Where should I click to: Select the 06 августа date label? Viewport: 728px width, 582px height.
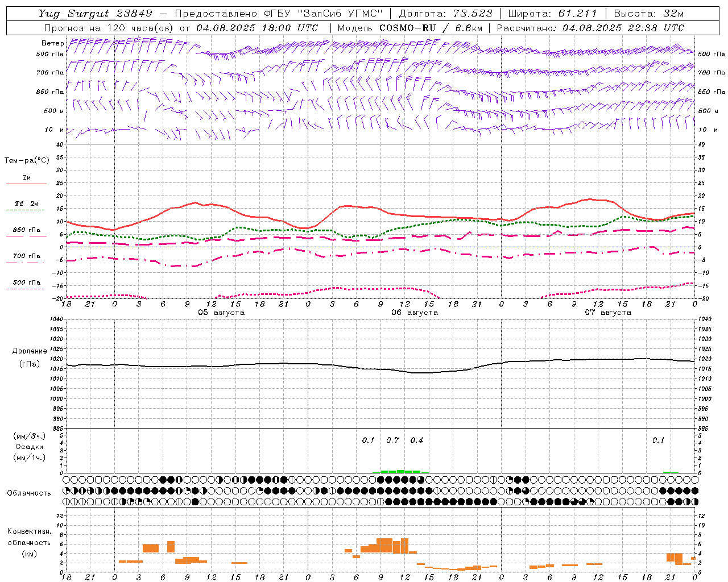[x=415, y=313]
